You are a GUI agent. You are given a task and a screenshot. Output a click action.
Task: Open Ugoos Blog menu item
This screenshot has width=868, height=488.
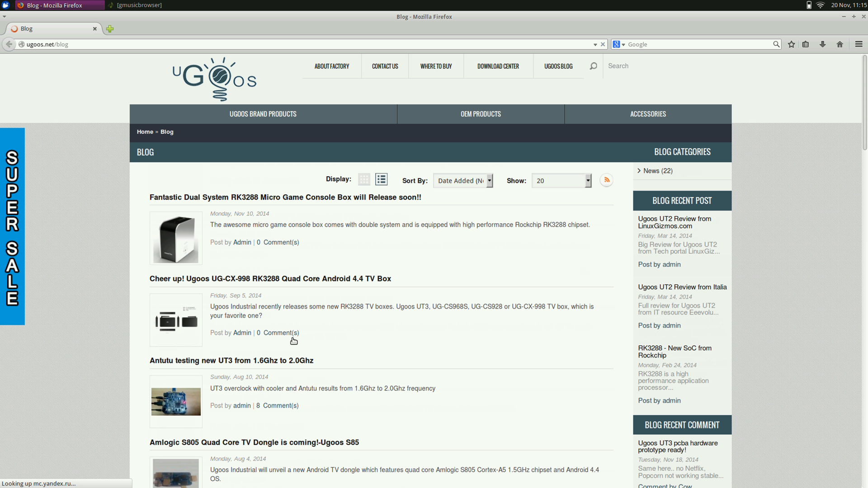point(558,66)
